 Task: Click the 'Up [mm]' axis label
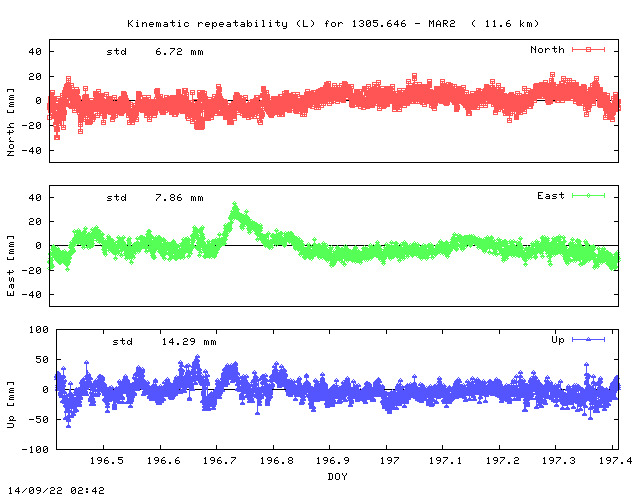pos(11,405)
